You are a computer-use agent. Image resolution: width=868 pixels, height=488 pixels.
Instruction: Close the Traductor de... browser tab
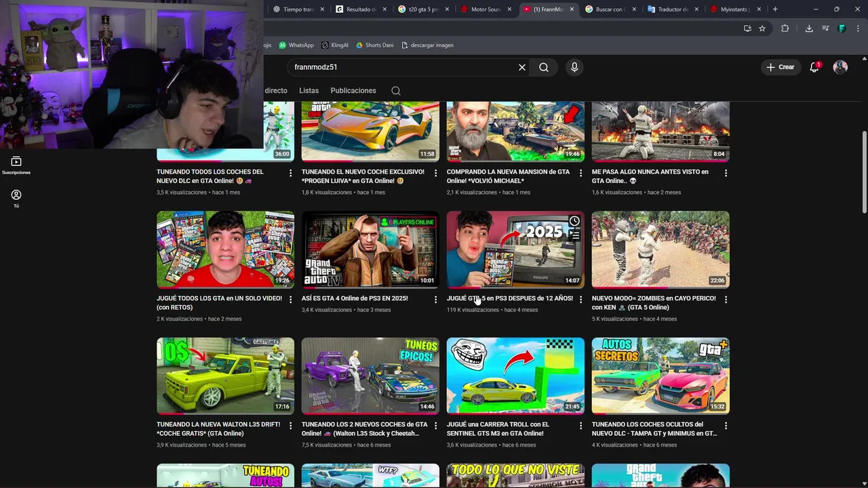pos(696,9)
